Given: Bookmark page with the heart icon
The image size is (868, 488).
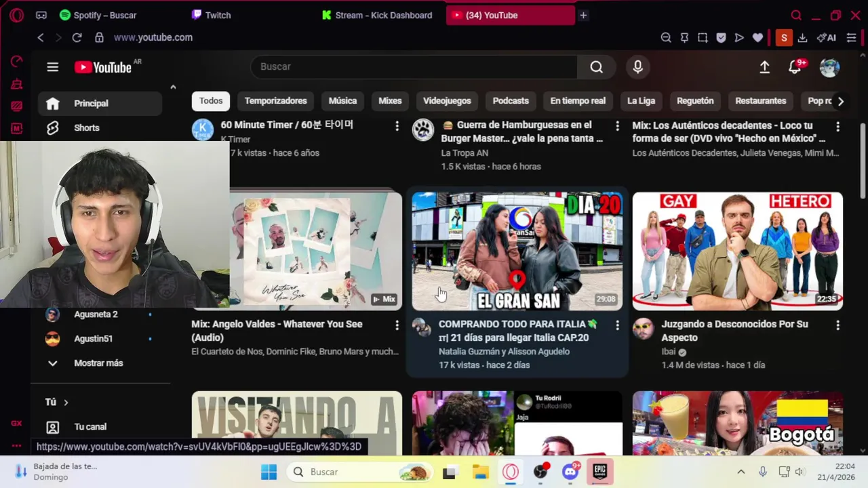Looking at the screenshot, I should 757,38.
